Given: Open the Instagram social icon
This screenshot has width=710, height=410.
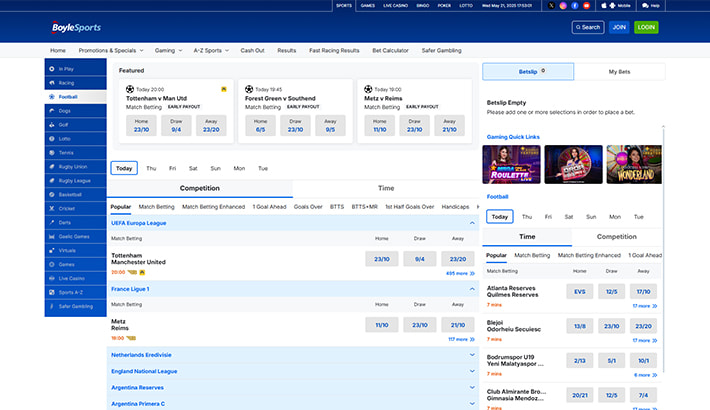Looking at the screenshot, I should tap(563, 5).
